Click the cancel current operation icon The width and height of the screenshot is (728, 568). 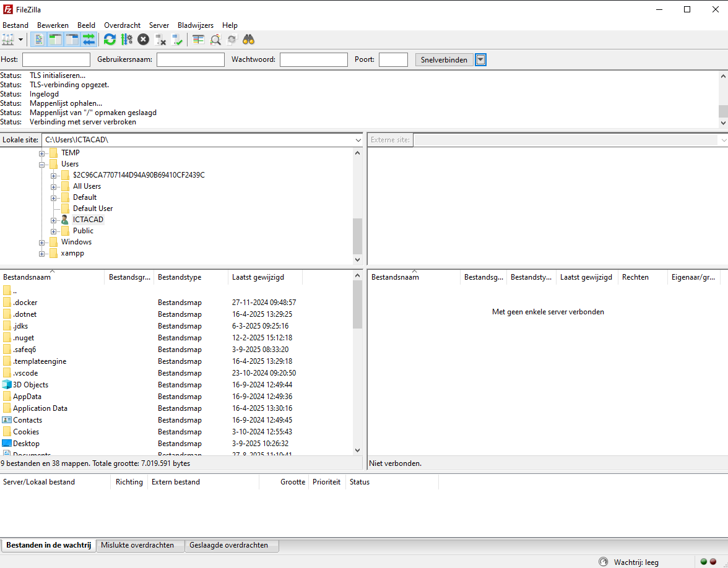143,40
